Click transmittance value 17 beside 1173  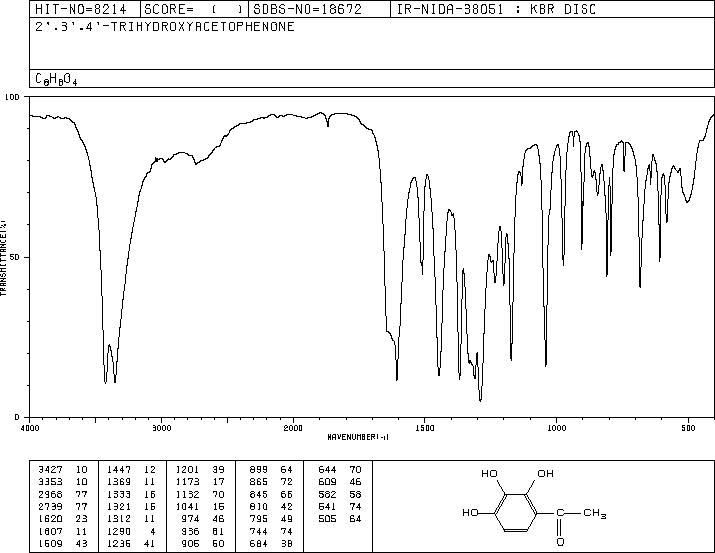[218, 482]
